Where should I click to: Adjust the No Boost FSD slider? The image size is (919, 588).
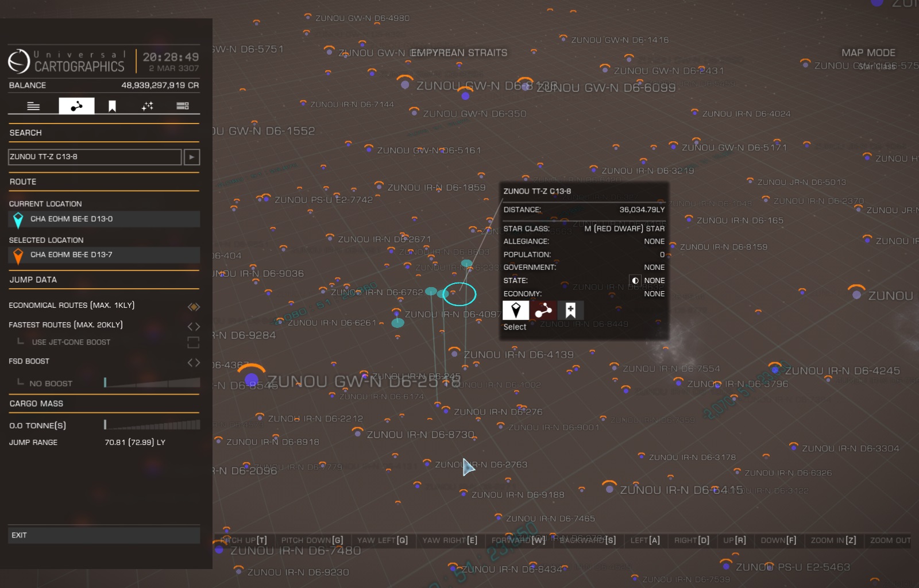pos(152,382)
